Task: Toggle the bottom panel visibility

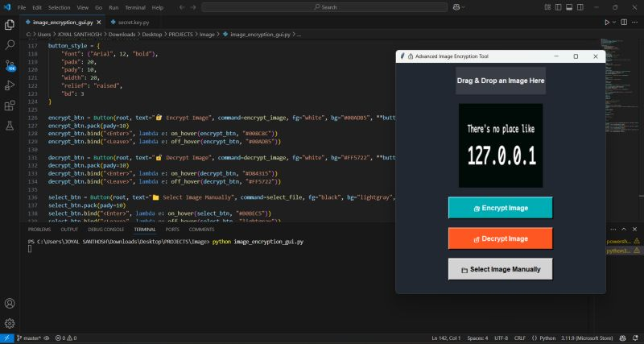Action: tap(569, 7)
